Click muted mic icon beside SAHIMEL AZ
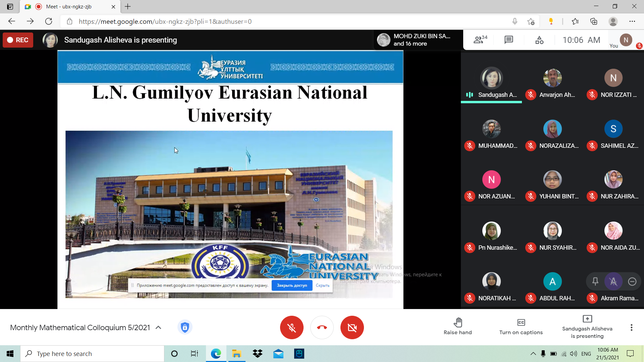This screenshot has height=362, width=644. tap(592, 146)
